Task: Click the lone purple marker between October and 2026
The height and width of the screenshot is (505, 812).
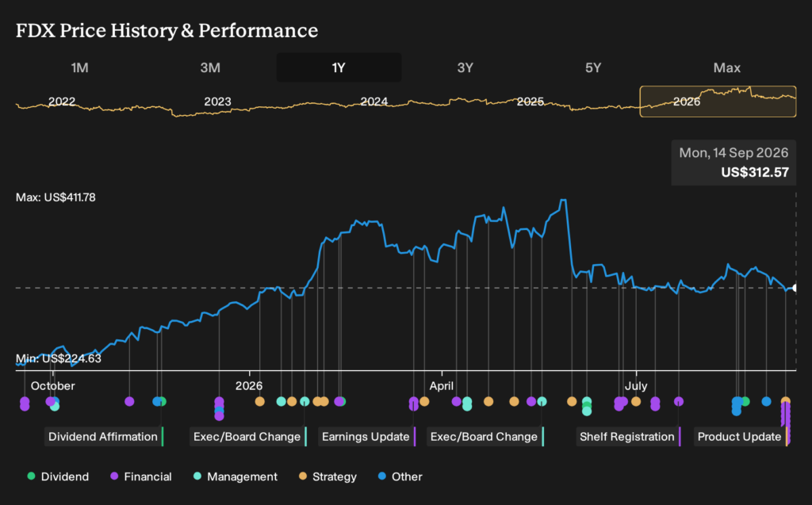Action: tap(129, 401)
